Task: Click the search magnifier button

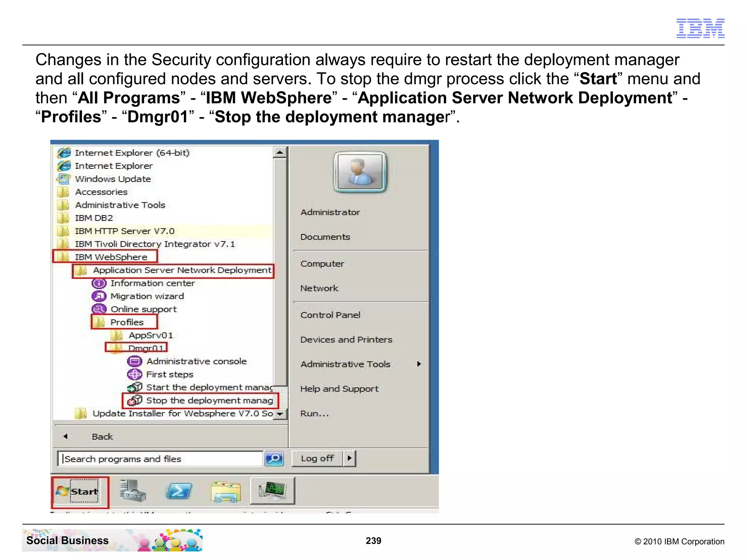Action: point(274,459)
